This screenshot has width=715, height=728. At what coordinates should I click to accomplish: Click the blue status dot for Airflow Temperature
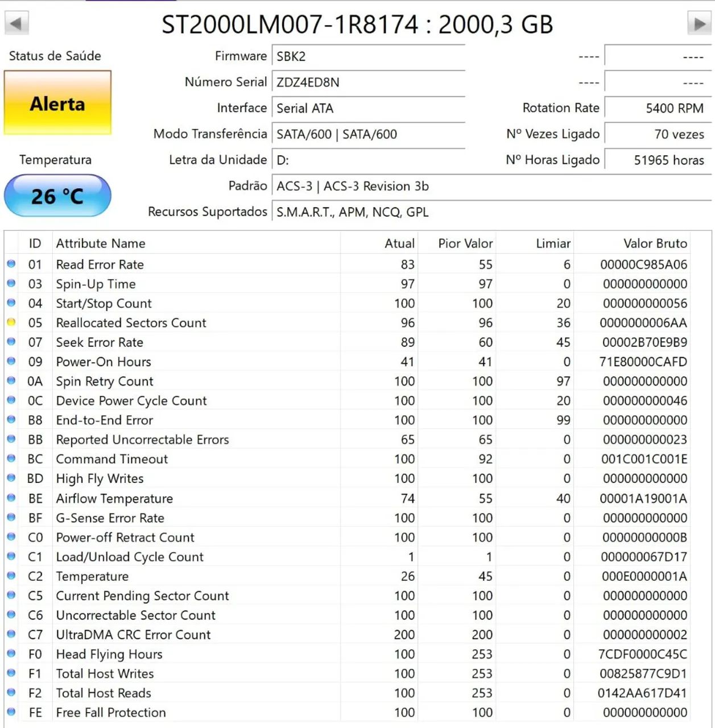[11, 498]
